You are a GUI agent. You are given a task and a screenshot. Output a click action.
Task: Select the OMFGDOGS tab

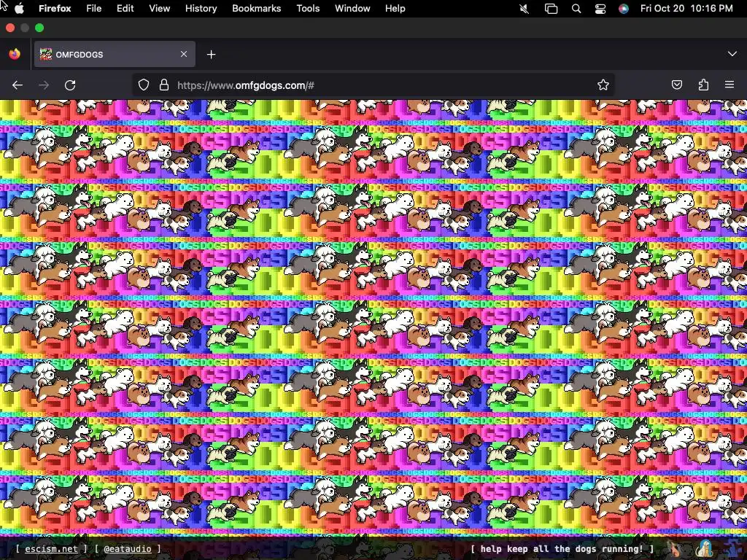pos(115,54)
